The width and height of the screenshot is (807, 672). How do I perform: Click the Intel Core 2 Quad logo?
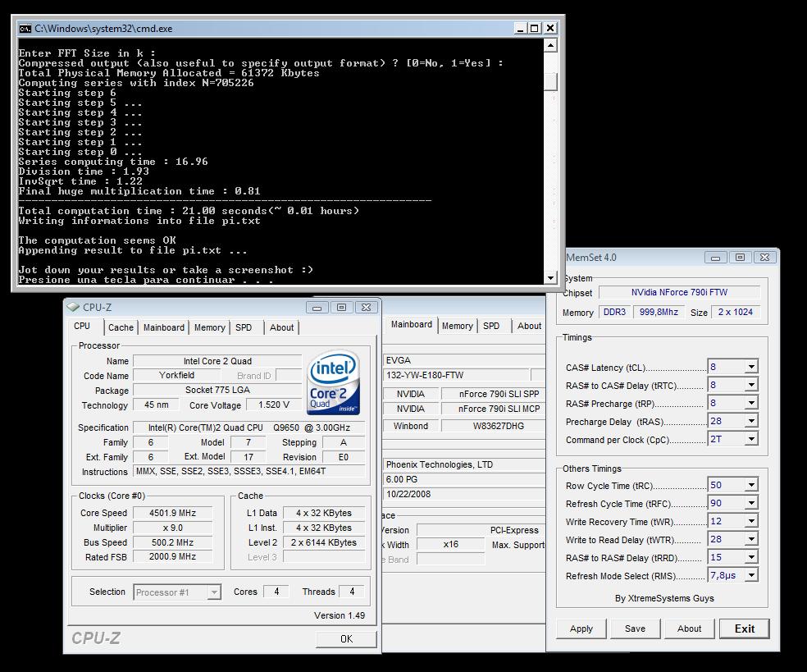coord(333,382)
